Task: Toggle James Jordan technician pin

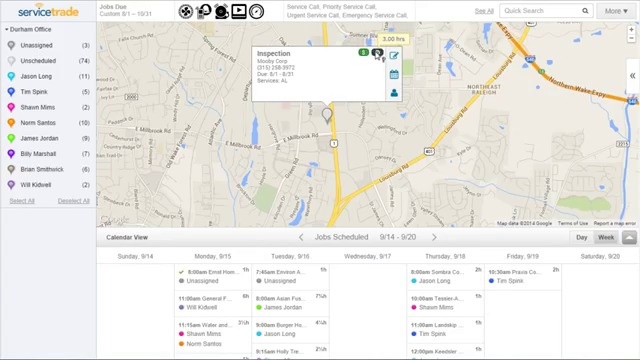Action: (11, 138)
